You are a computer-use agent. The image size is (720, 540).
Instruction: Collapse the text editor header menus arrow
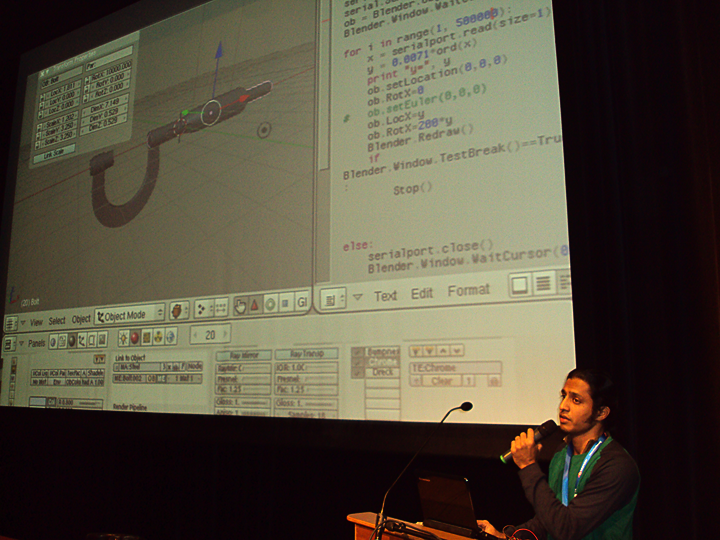357,297
